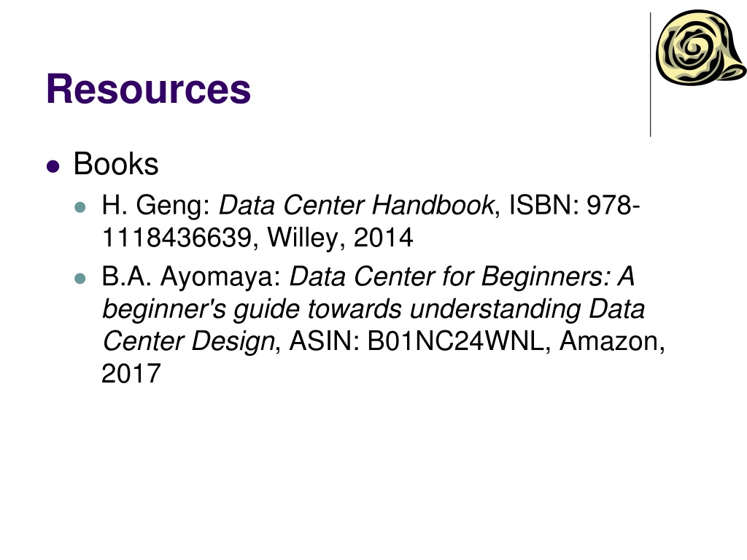Click the author name B.A. Ayomaya

[192, 277]
